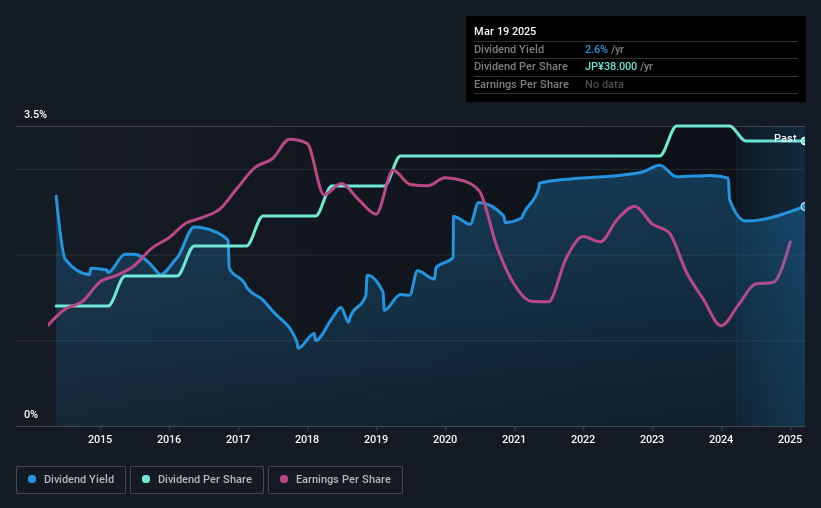821x508 pixels.
Task: Click the No data earnings value
Action: tap(604, 84)
